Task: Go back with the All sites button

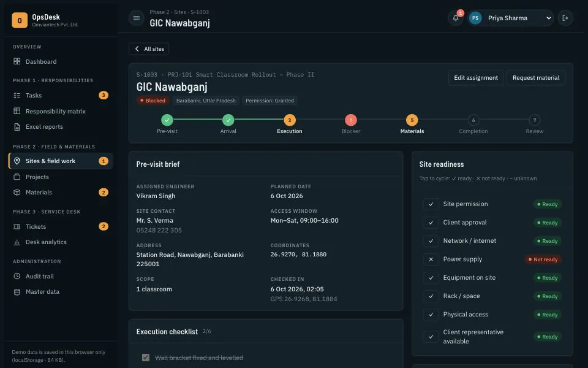Action: (149, 49)
